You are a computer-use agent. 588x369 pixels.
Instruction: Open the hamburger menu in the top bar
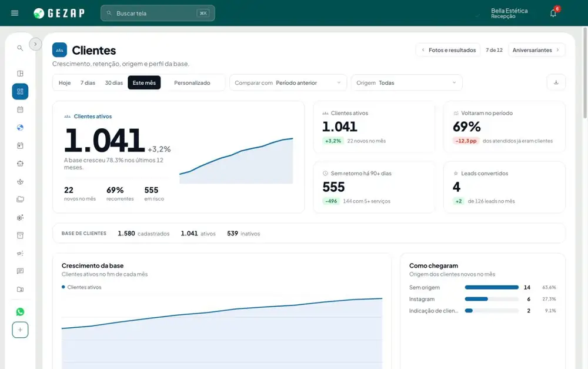[15, 13]
